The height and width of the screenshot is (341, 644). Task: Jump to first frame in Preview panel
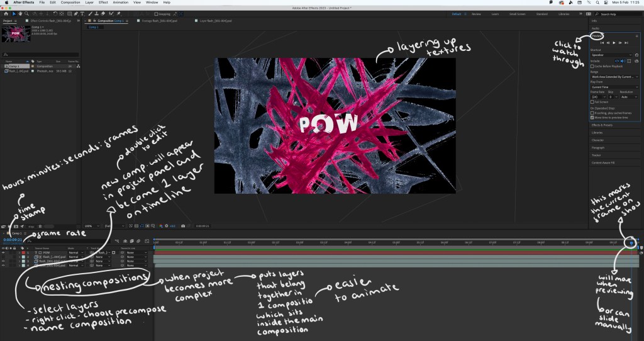(x=601, y=42)
